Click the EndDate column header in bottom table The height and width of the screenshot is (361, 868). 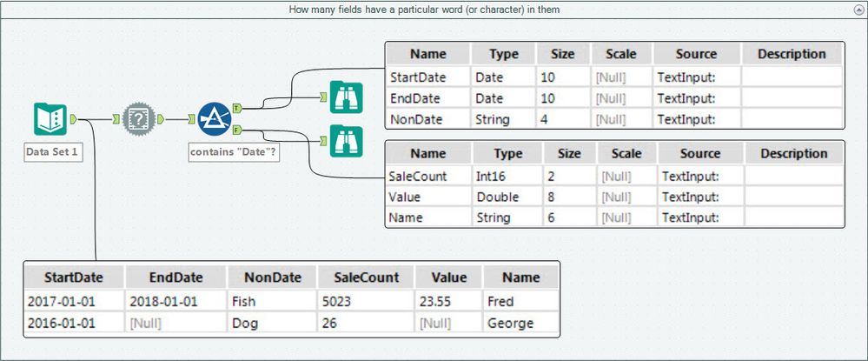(x=176, y=277)
